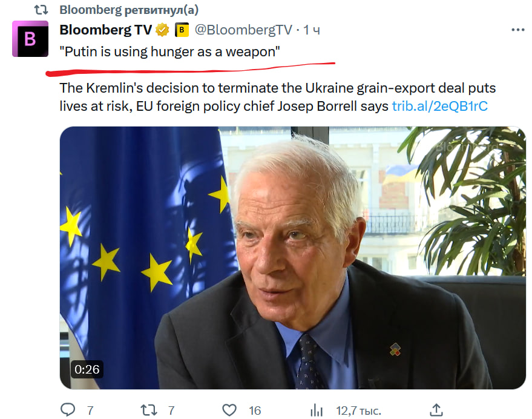Viewport: 532px width, 419px height.
Task: Like the tweet with the heart icon
Action: (229, 410)
